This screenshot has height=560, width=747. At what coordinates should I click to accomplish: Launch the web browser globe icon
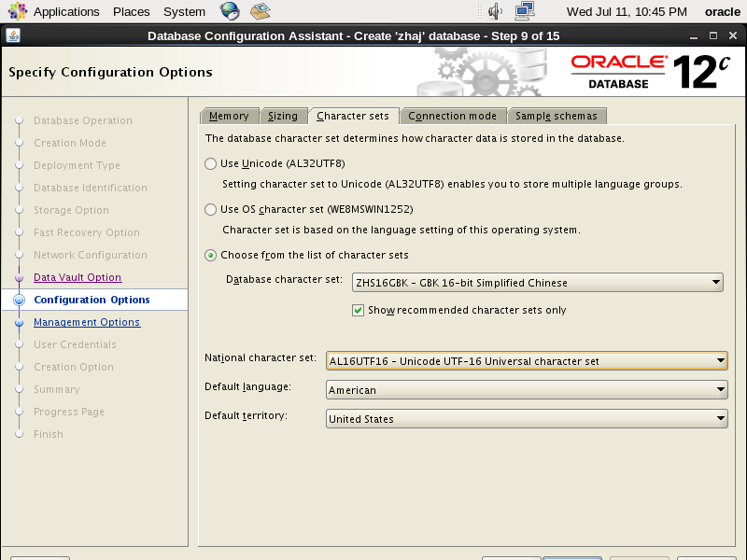(230, 11)
